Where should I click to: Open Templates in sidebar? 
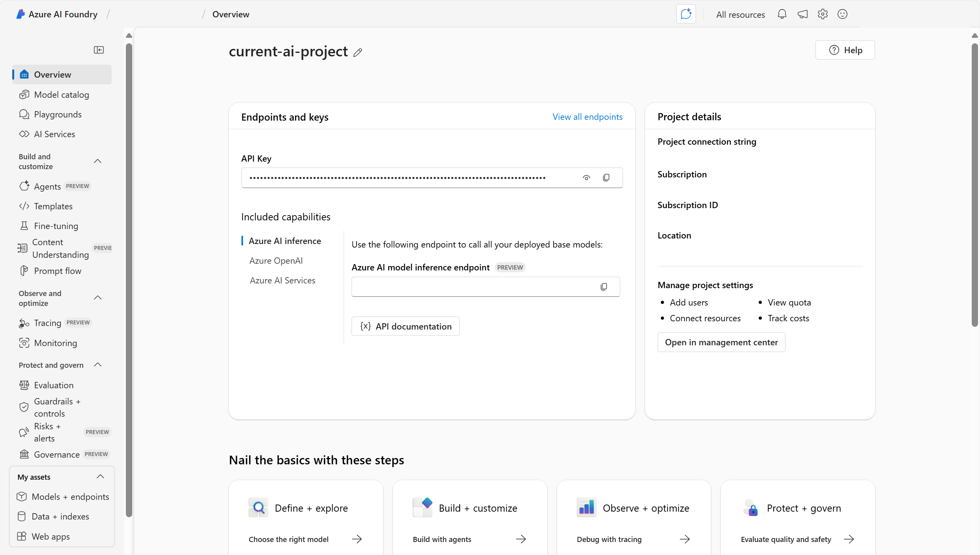tap(62, 206)
